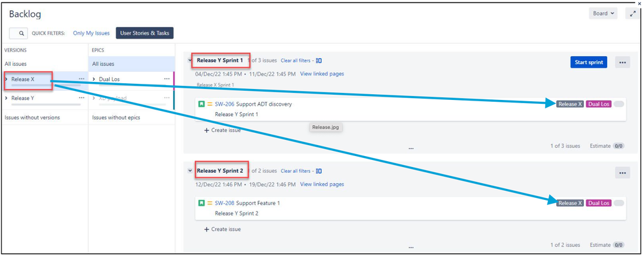View linked pages for Release Y Sprint 1
This screenshot has width=644, height=256.
tap(322, 74)
